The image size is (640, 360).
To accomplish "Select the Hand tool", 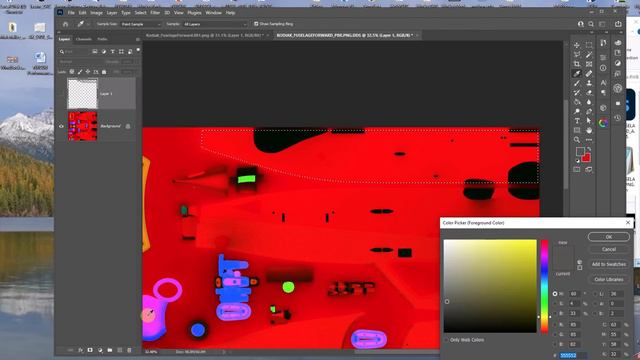I will click(589, 131).
